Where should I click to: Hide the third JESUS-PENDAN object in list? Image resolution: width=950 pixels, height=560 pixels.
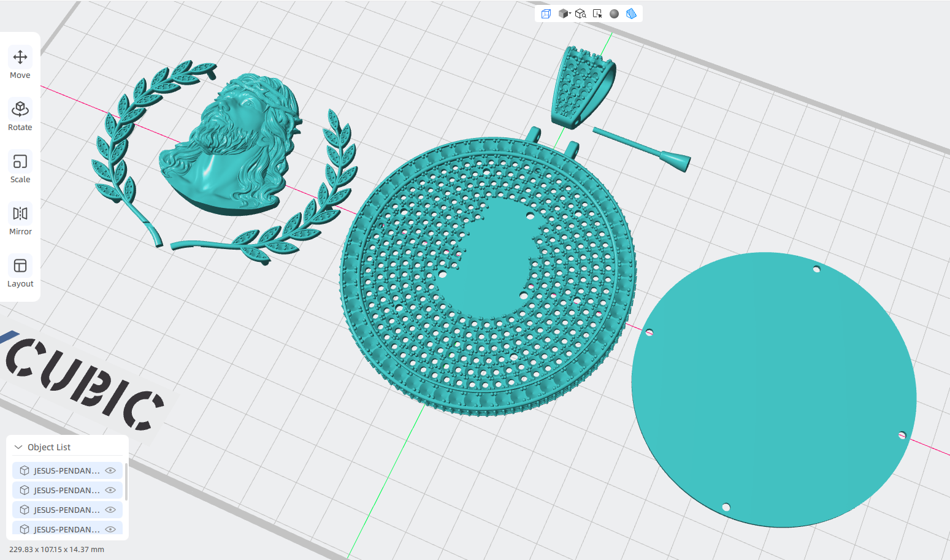[110, 510]
